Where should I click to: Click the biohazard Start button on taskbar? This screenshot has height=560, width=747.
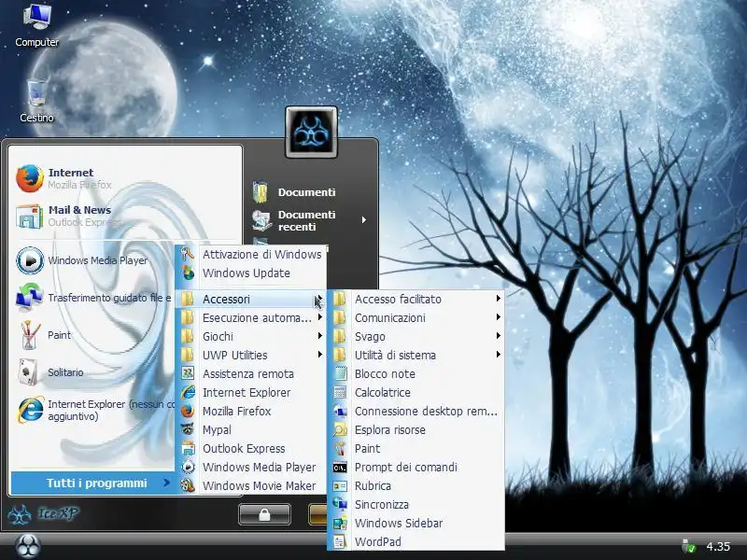(28, 546)
